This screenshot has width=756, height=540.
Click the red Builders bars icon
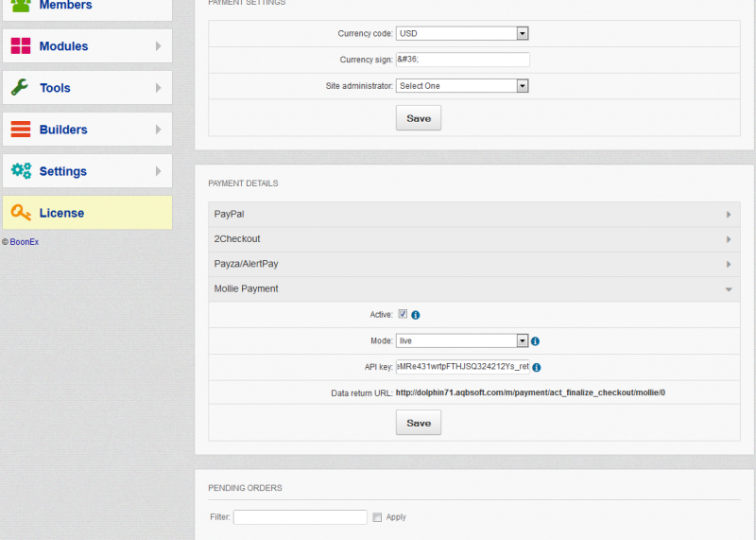click(21, 130)
